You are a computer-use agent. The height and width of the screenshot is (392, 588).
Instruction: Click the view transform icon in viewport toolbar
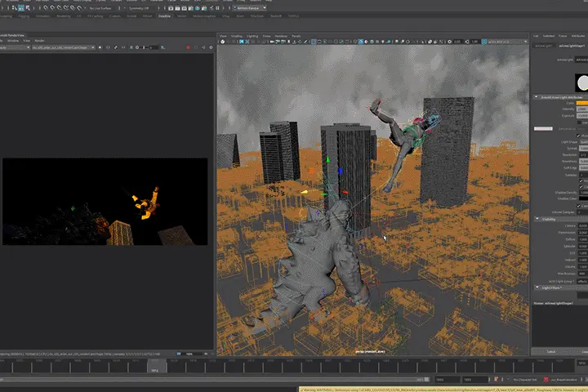pyautogui.click(x=484, y=42)
